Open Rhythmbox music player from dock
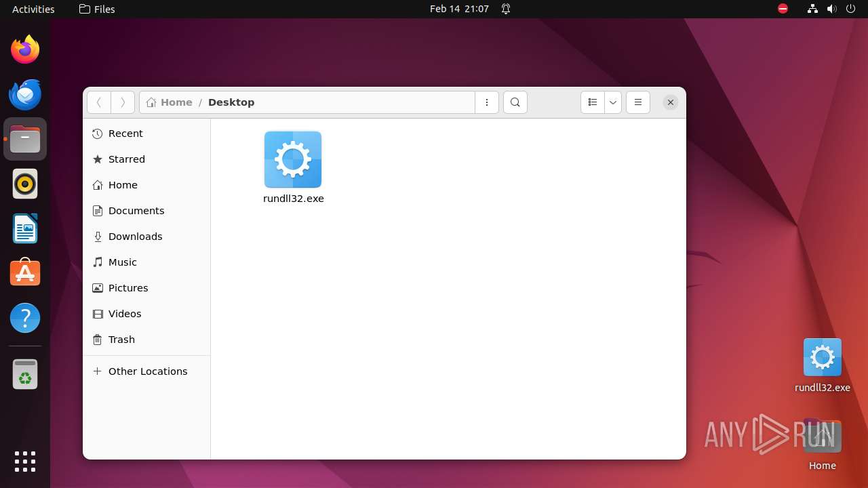Screen dimensions: 868x488 25,184
